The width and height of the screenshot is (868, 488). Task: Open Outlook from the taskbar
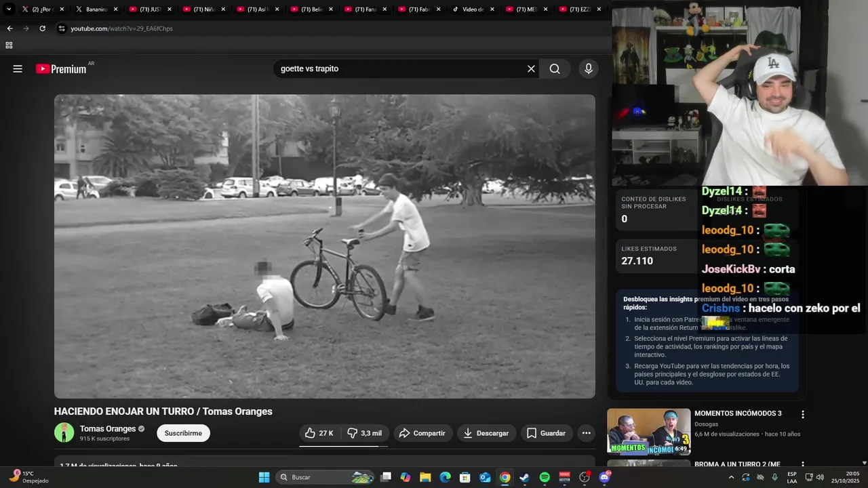485,477
